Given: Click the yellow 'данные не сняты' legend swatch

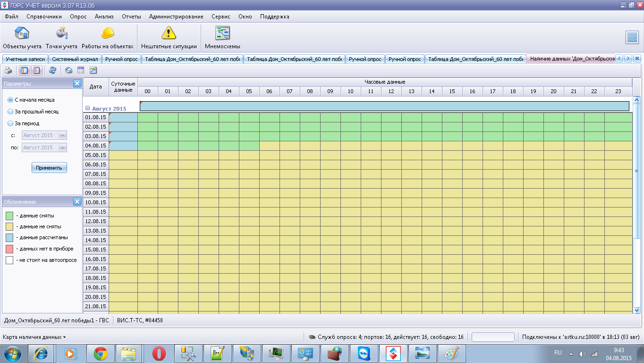Looking at the screenshot, I should click(x=9, y=226).
